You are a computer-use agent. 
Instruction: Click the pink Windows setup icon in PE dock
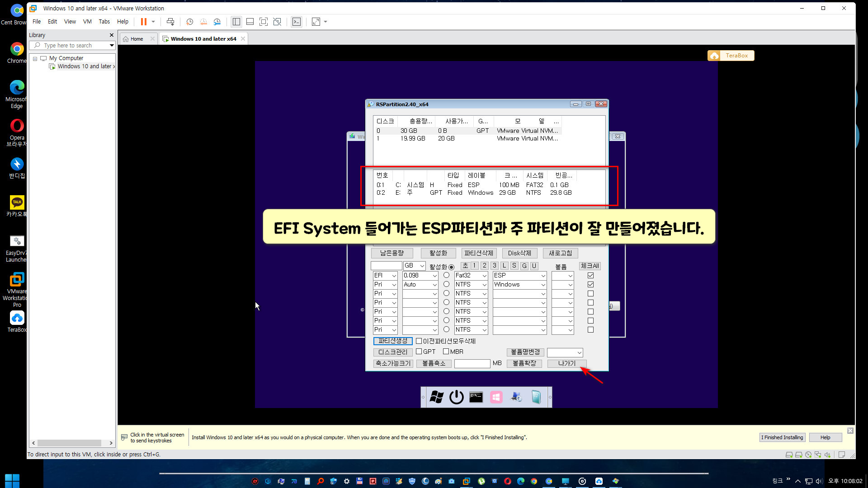[496, 397]
